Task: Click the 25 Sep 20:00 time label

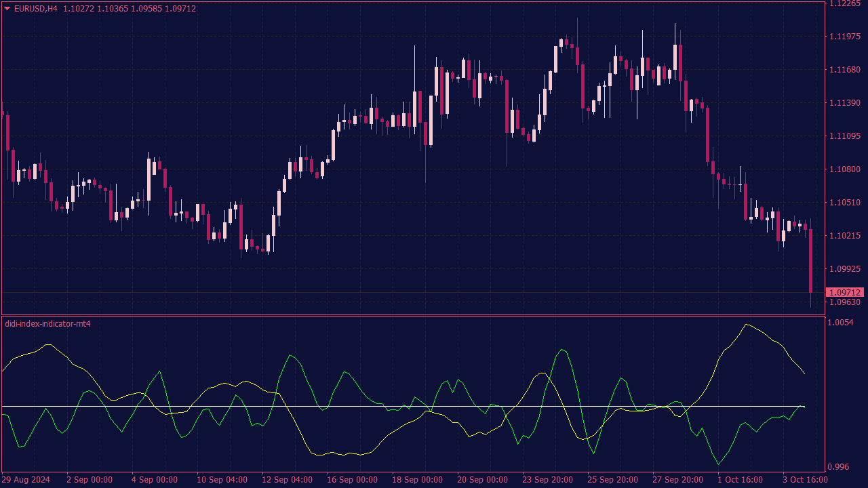Action: point(612,480)
